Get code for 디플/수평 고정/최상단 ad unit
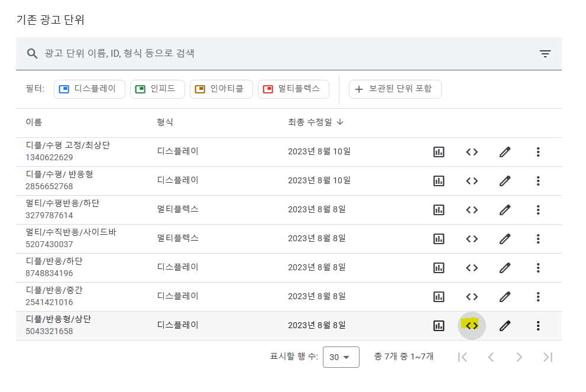The width and height of the screenshot is (586, 392). (x=472, y=152)
